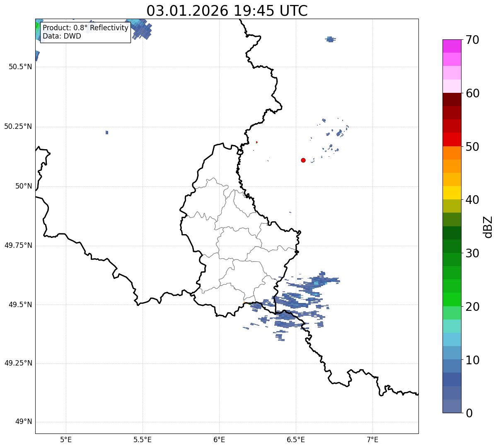Screen dimensions: 498x448
Task: Pick the dark maroon segment below 60
Action: 452,99
